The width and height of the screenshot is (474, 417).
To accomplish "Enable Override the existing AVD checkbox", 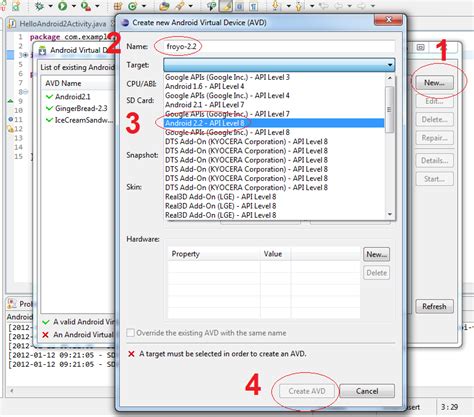I will tap(131, 333).
